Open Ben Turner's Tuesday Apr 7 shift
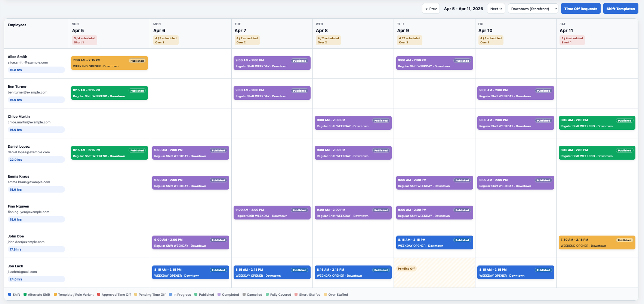The image size is (644, 304). pos(272,93)
